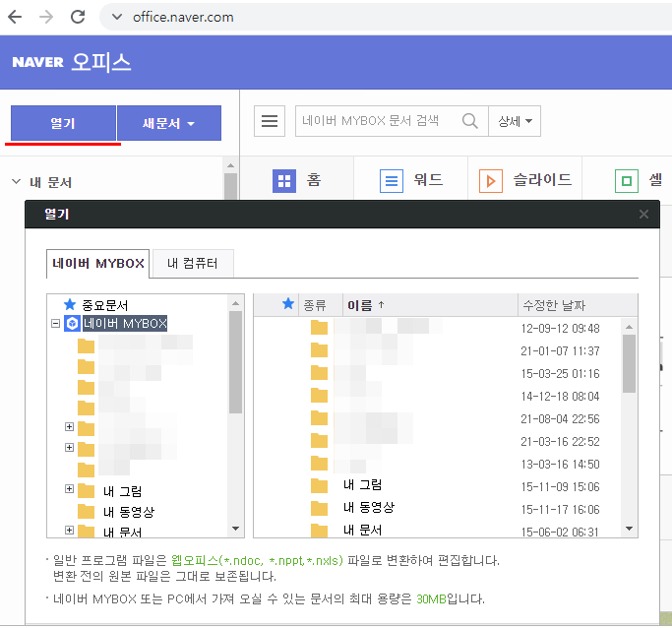The image size is (672, 628).
Task: Select the 홈 tab
Action: click(x=296, y=180)
